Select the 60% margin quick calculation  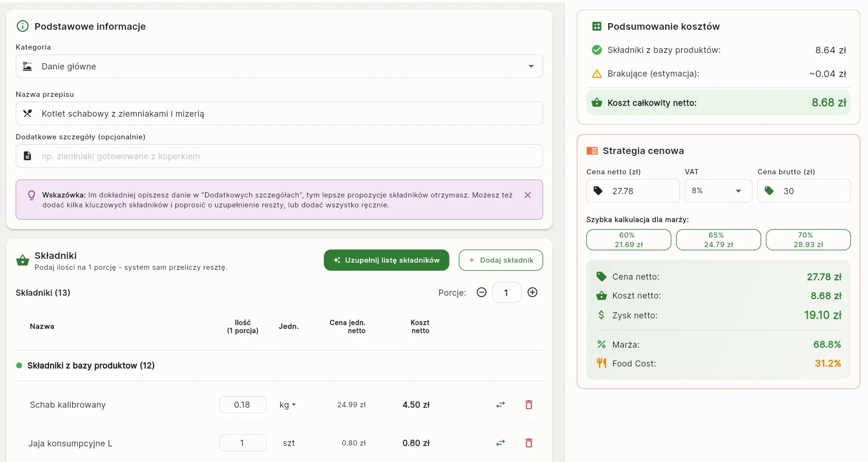(628, 240)
